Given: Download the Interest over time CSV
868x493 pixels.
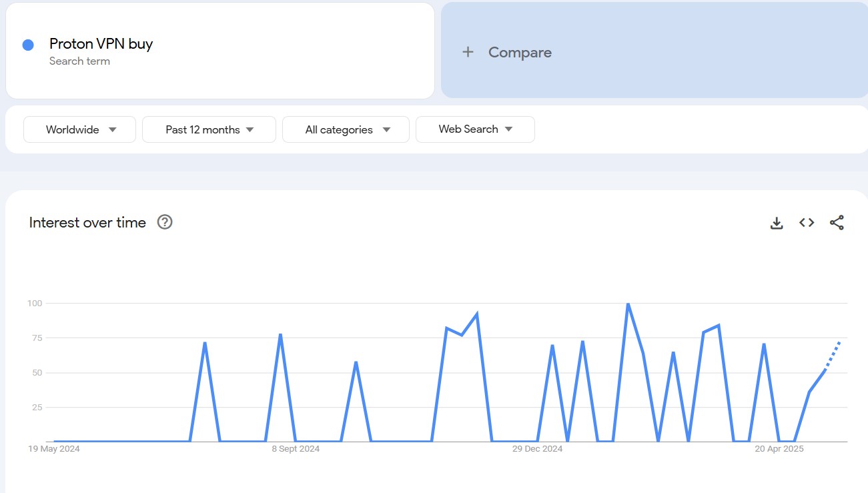Looking at the screenshot, I should [777, 223].
